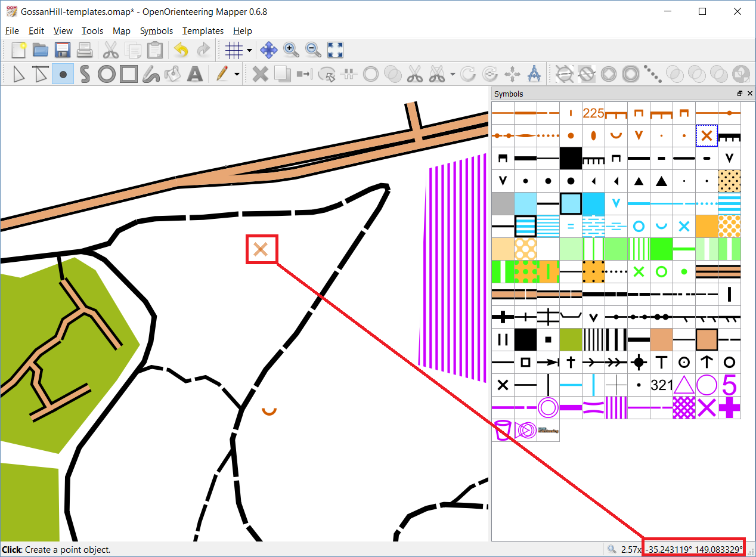Viewport: 756px width, 557px height.
Task: Select the OpenOrienteering logo symbol
Action: [548, 431]
